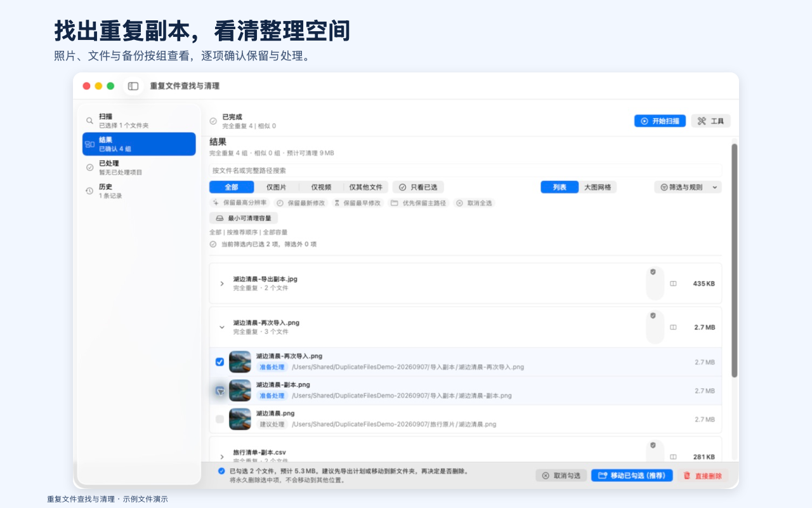Click the 保留最早修改 chip

point(357,203)
